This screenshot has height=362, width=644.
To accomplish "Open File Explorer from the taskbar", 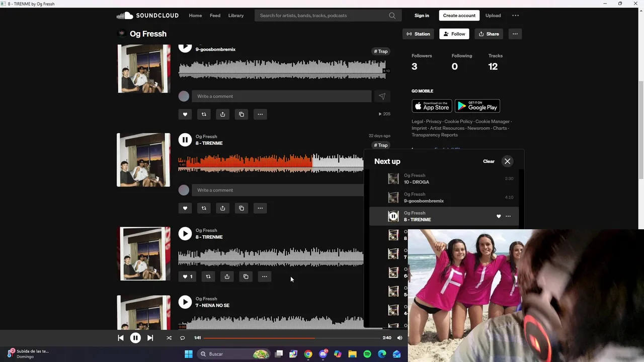I will pyautogui.click(x=352, y=354).
